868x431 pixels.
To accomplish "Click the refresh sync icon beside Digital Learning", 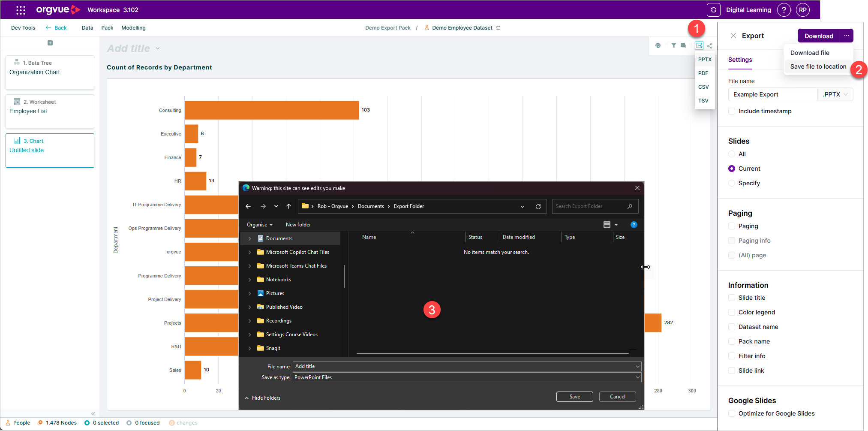I will pyautogui.click(x=714, y=10).
